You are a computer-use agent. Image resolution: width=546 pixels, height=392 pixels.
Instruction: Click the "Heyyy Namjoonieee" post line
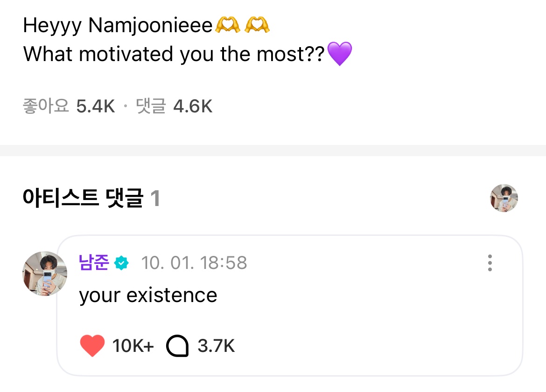(118, 26)
